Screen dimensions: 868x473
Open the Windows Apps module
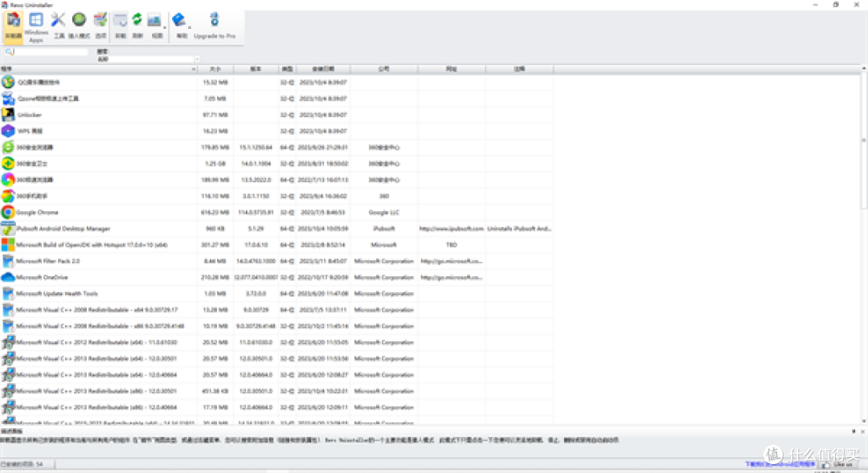[x=36, y=27]
